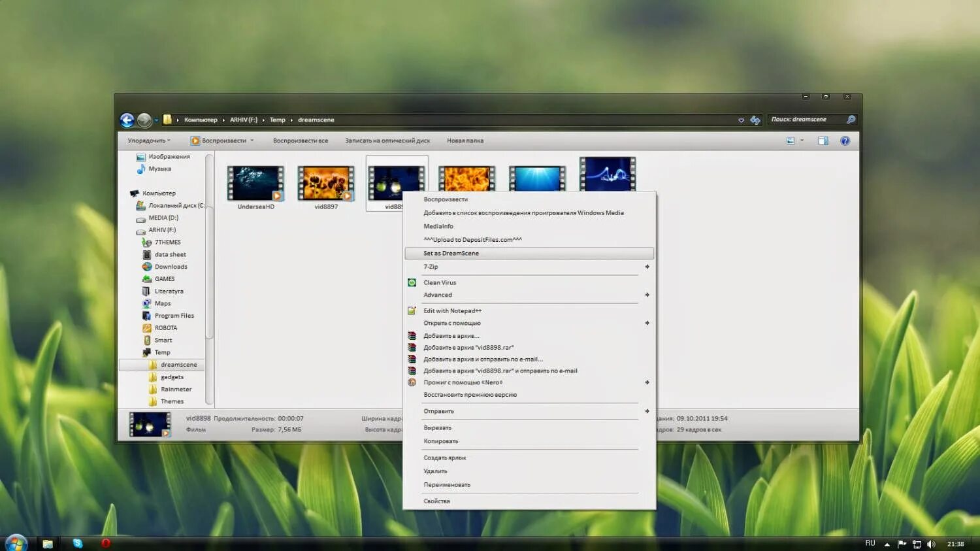
Task: Open the Start orb
Action: pyautogui.click(x=16, y=543)
